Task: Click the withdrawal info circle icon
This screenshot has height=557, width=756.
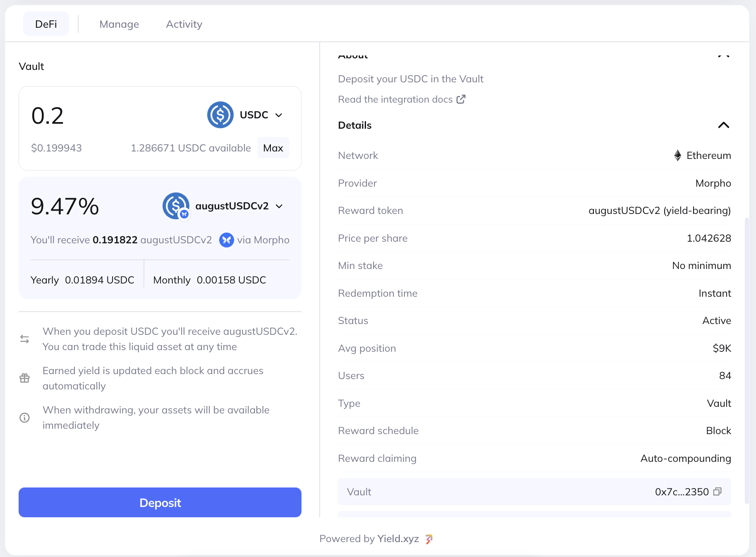Action: 25,418
